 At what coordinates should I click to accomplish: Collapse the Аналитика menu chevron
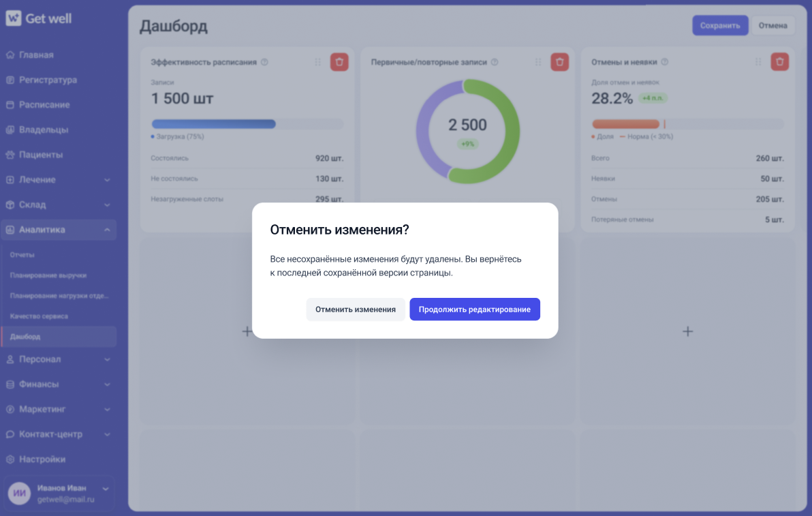[107, 230]
